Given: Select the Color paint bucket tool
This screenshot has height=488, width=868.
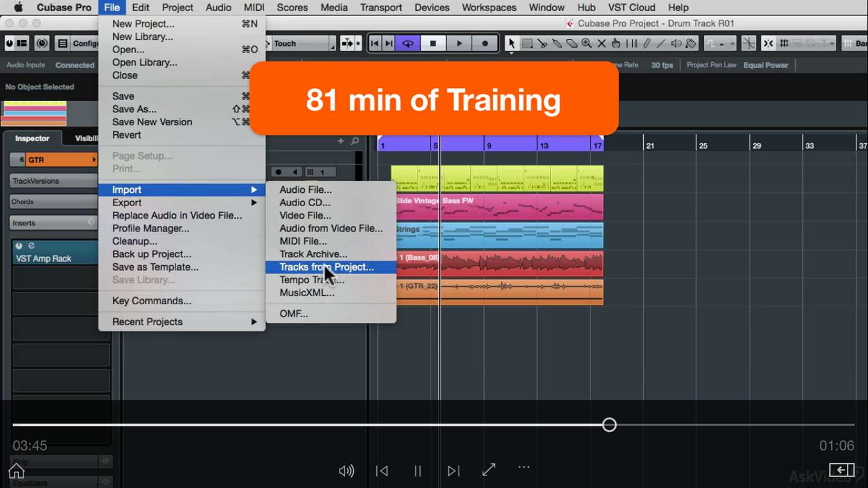Looking at the screenshot, I should pos(691,43).
